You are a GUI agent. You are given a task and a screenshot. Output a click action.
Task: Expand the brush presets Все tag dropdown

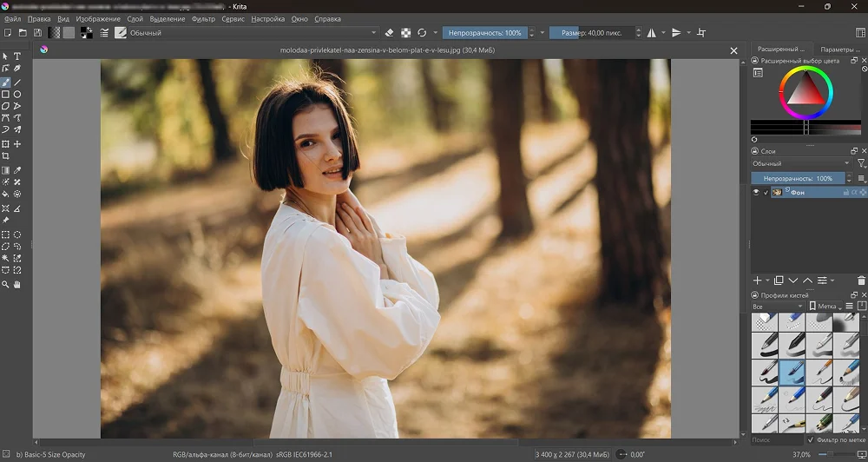[x=777, y=307]
